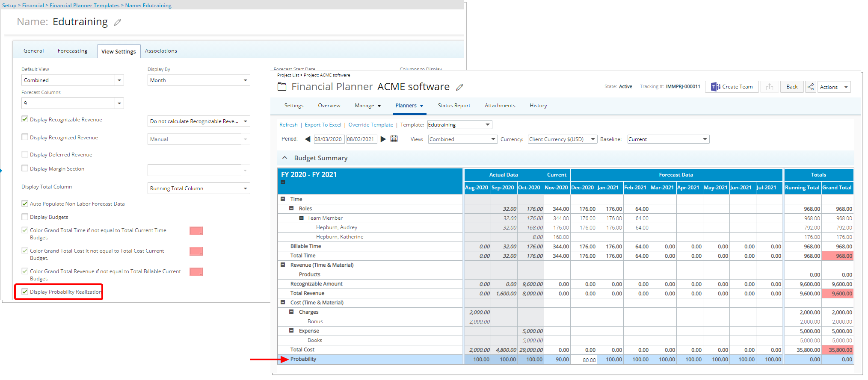
Task: Open the Forecast Columns dropdown
Action: coord(73,103)
